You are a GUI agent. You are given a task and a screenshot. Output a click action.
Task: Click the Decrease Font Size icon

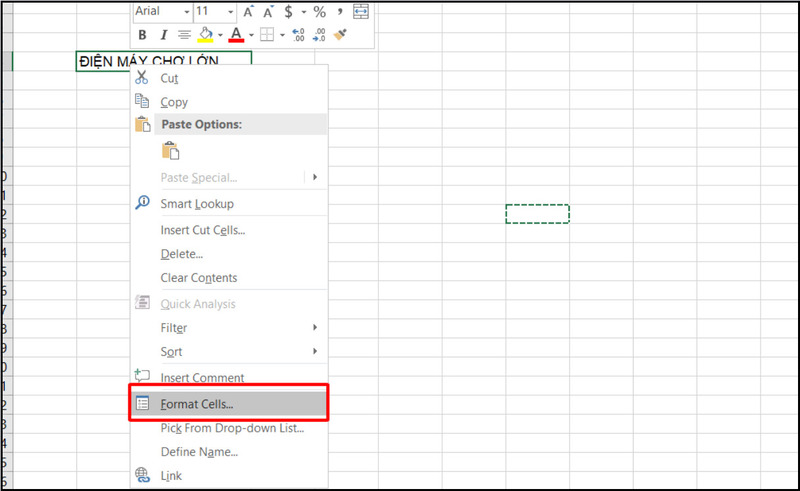coord(270,12)
